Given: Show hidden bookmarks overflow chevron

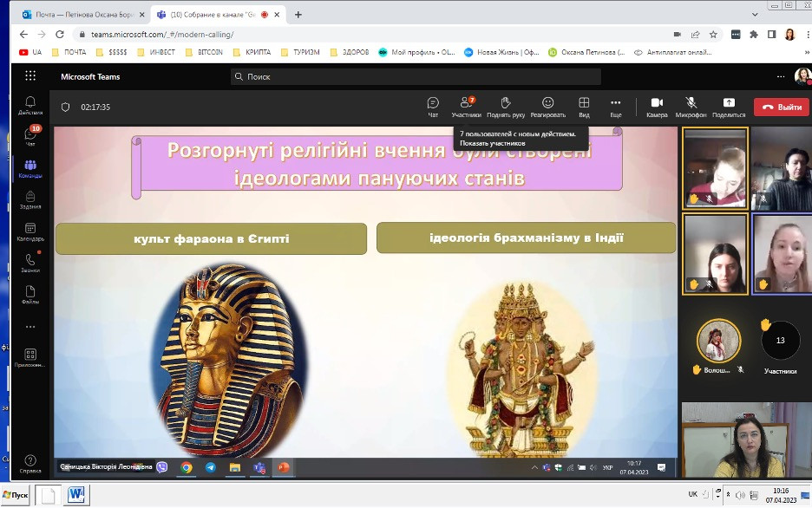Looking at the screenshot, I should pos(807,52).
